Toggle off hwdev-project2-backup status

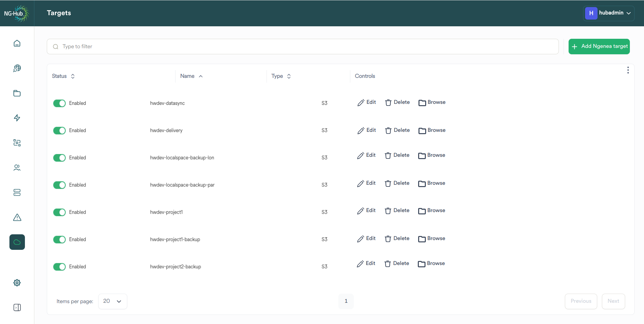[x=59, y=267]
